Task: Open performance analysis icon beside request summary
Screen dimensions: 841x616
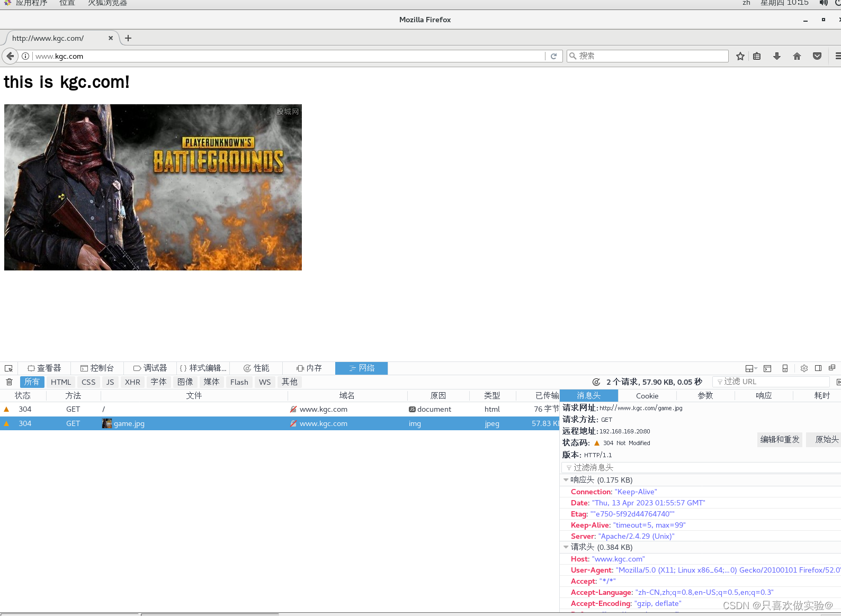Action: [x=596, y=382]
